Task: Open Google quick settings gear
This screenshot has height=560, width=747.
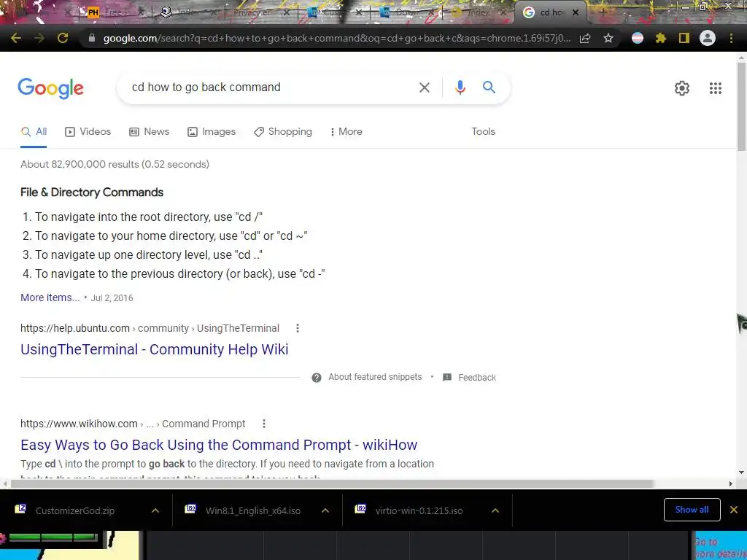Action: (682, 88)
